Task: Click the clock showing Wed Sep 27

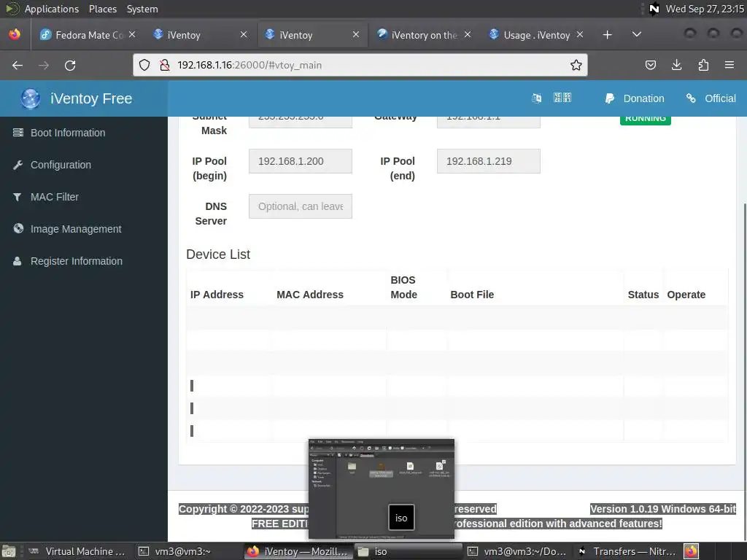Action: tap(705, 9)
